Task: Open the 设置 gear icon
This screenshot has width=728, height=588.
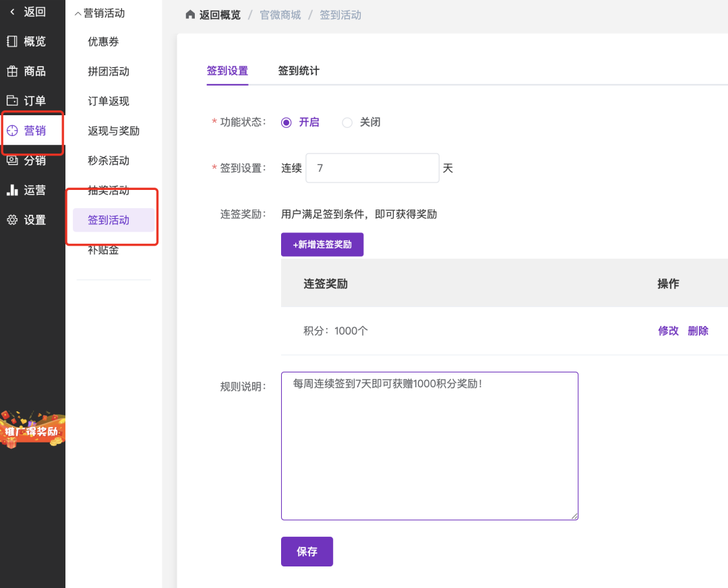Action: pos(12,220)
